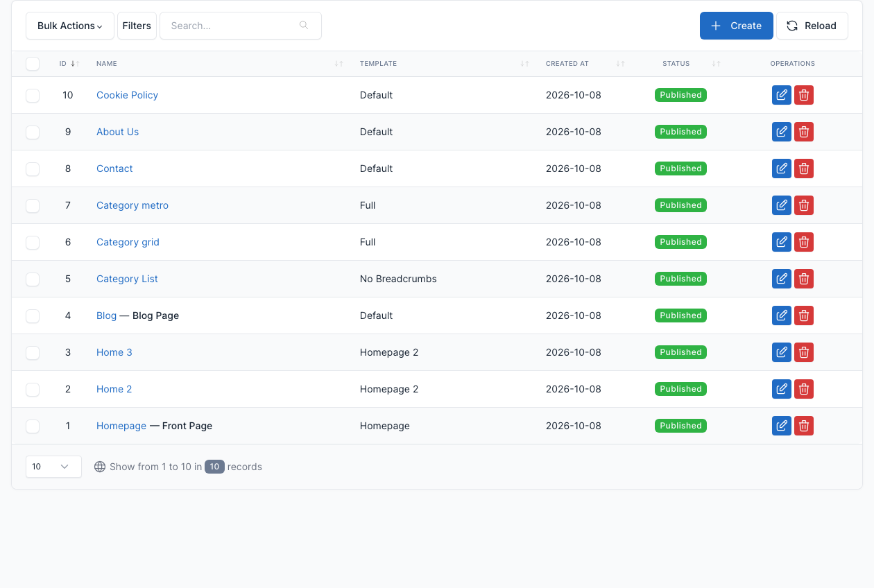
Task: Edit the Contact page row
Action: 782,168
